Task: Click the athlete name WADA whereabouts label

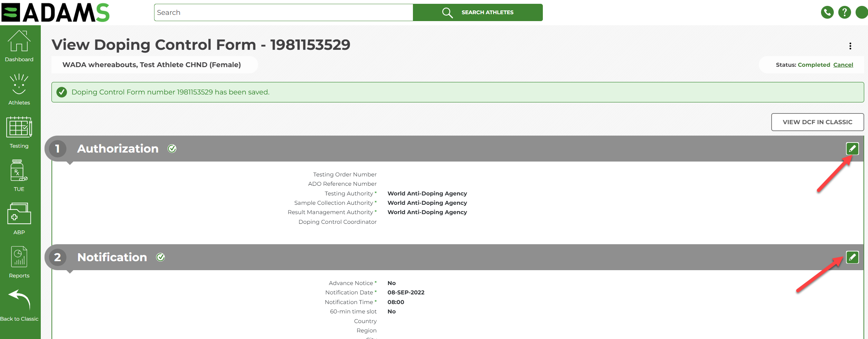Action: pyautogui.click(x=152, y=65)
